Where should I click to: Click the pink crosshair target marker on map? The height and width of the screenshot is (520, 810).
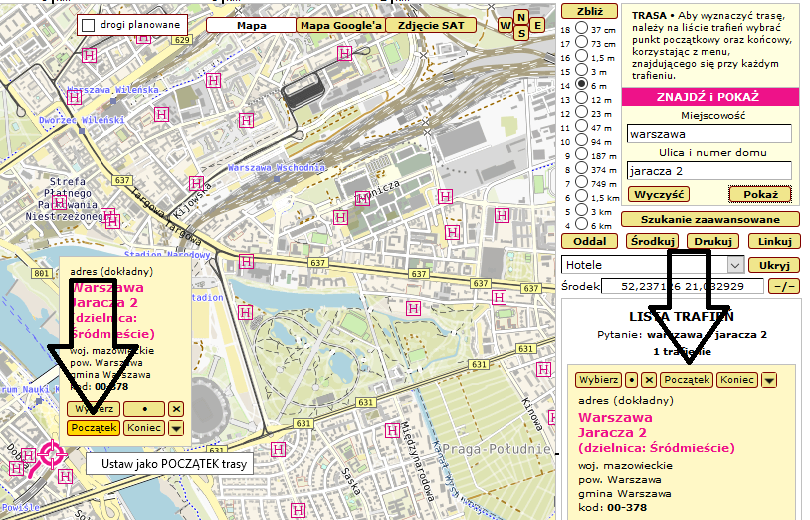(50, 455)
